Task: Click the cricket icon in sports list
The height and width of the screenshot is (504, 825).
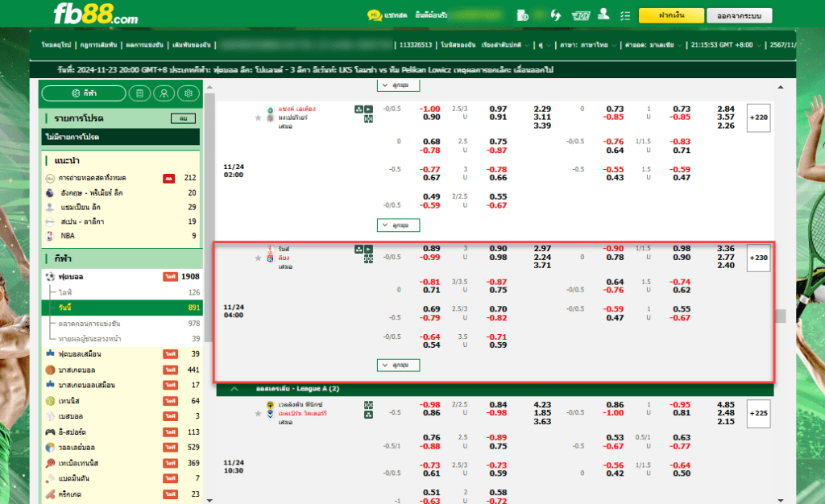Action: (51, 494)
